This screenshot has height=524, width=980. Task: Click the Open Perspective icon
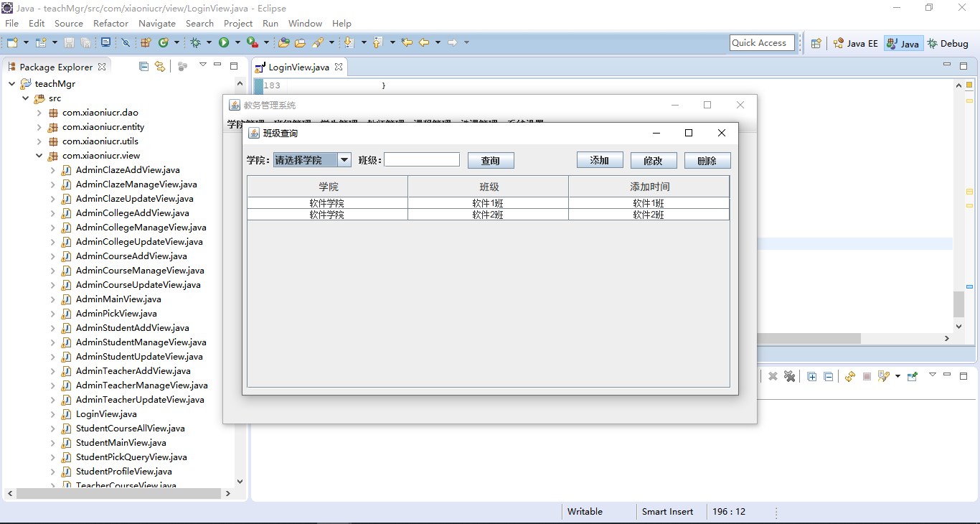[x=816, y=43]
